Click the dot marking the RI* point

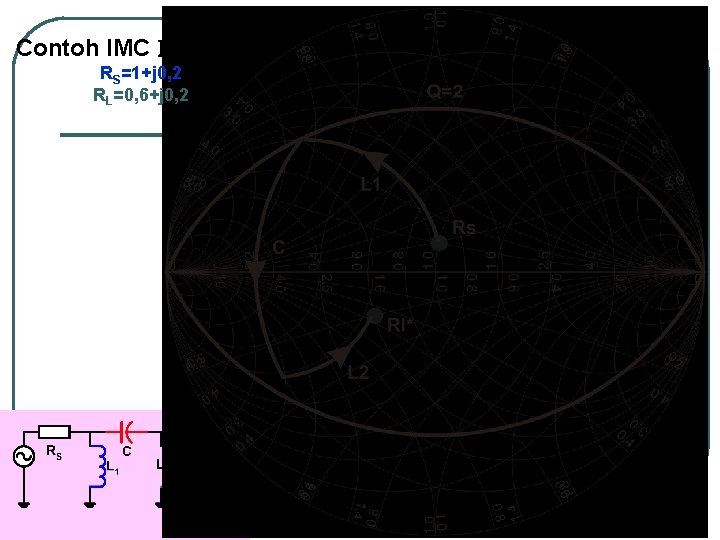(x=375, y=316)
